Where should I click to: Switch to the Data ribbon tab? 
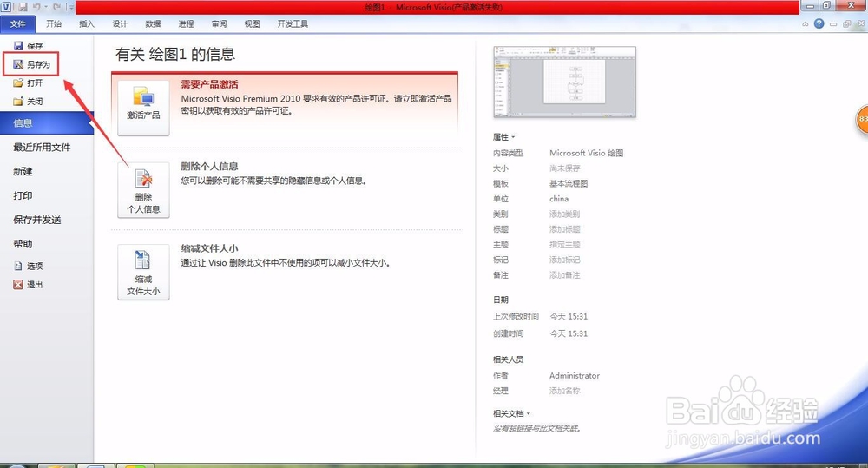pyautogui.click(x=153, y=23)
